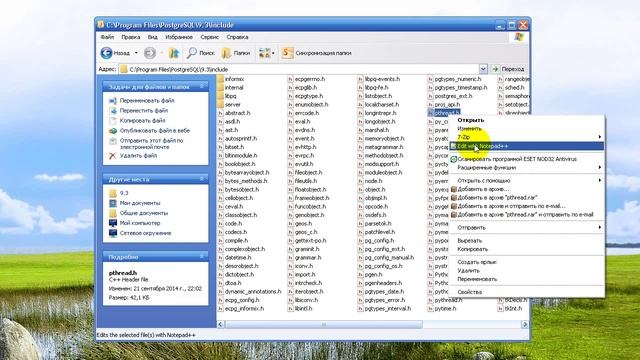Choose Переименовать in context menu
640x360 pixels.
click(x=526, y=279)
